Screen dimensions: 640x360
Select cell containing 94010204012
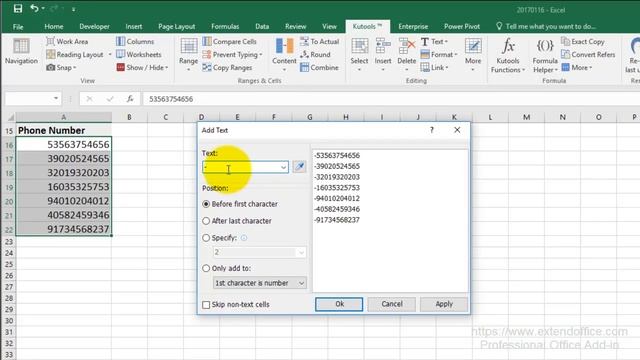[64, 201]
